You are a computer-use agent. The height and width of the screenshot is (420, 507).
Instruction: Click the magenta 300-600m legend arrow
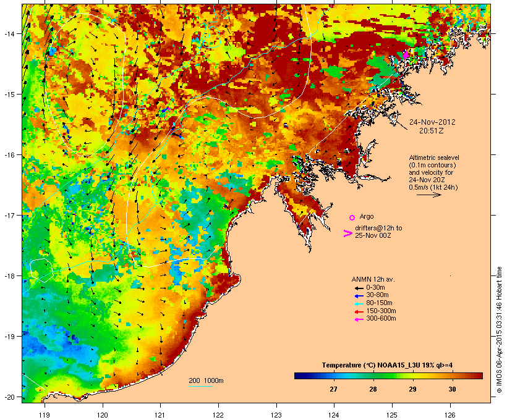point(359,319)
